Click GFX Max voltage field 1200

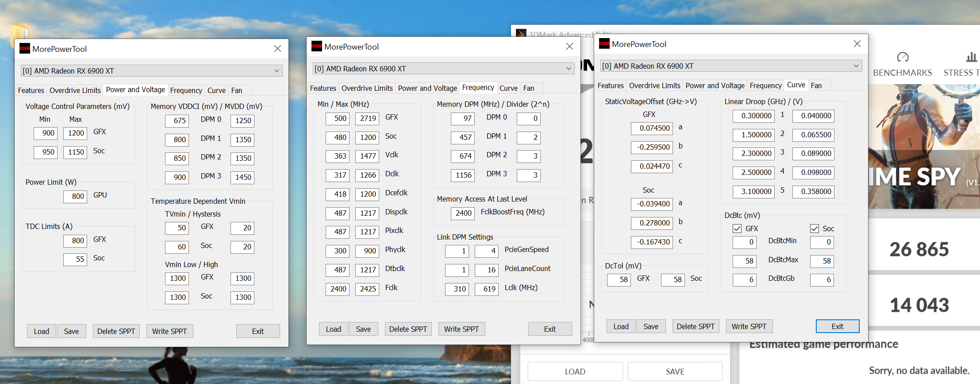pos(75,133)
